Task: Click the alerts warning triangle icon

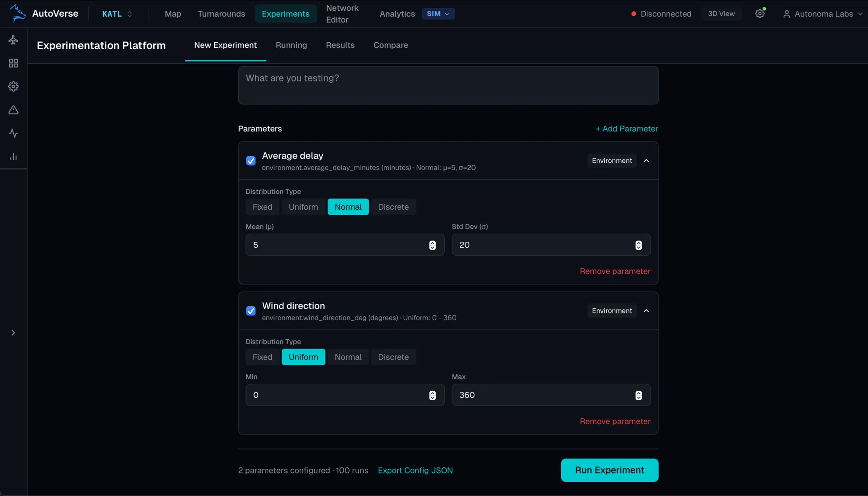Action: click(x=14, y=110)
